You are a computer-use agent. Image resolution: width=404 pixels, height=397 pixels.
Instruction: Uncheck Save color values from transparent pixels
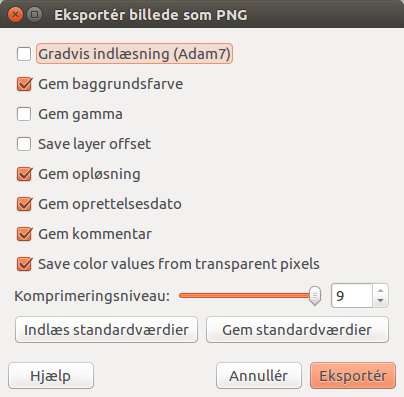24,264
